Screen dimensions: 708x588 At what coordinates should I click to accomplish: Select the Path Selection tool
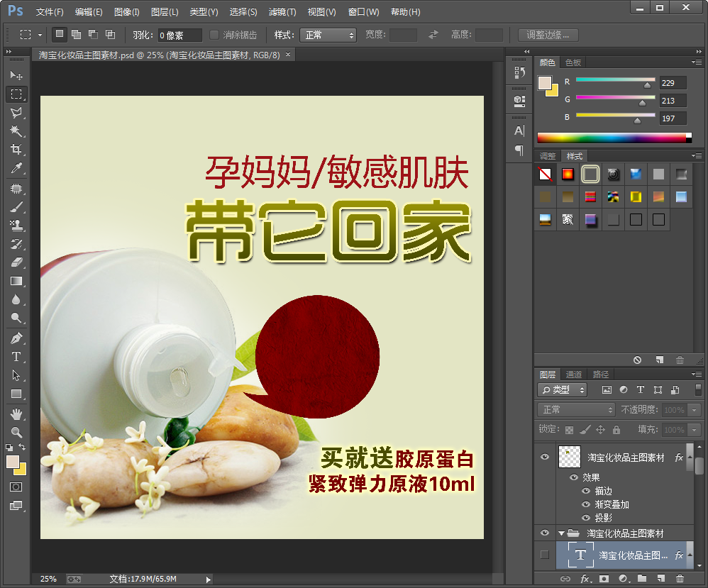[x=16, y=375]
